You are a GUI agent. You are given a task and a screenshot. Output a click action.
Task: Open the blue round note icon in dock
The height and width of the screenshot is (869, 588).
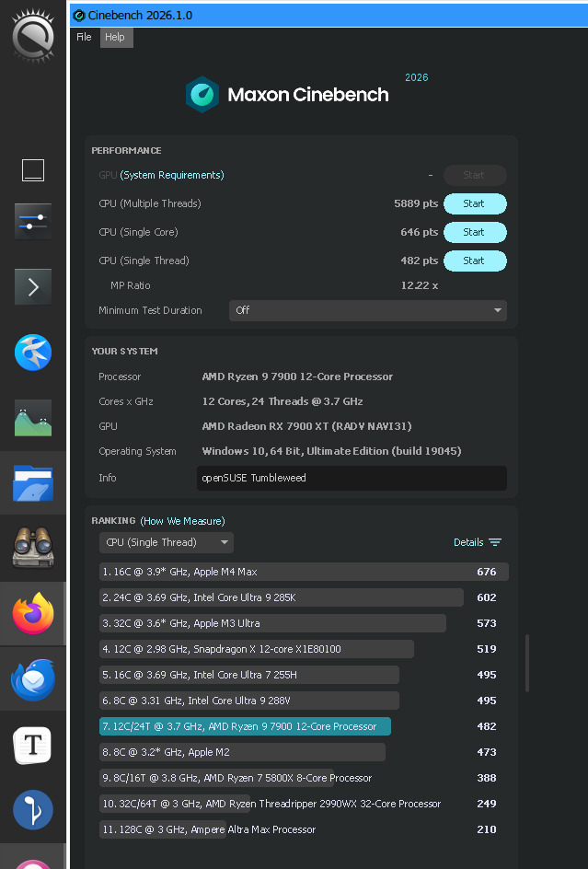click(33, 810)
